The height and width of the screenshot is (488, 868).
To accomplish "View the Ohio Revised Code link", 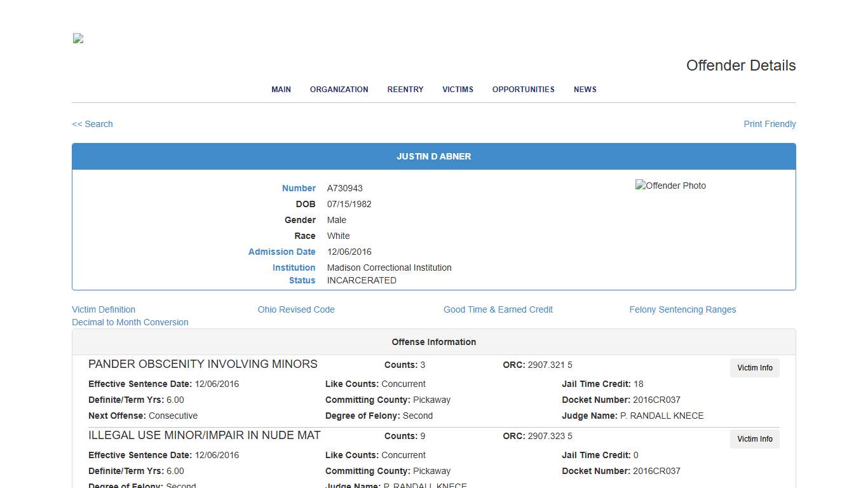I will coord(296,309).
